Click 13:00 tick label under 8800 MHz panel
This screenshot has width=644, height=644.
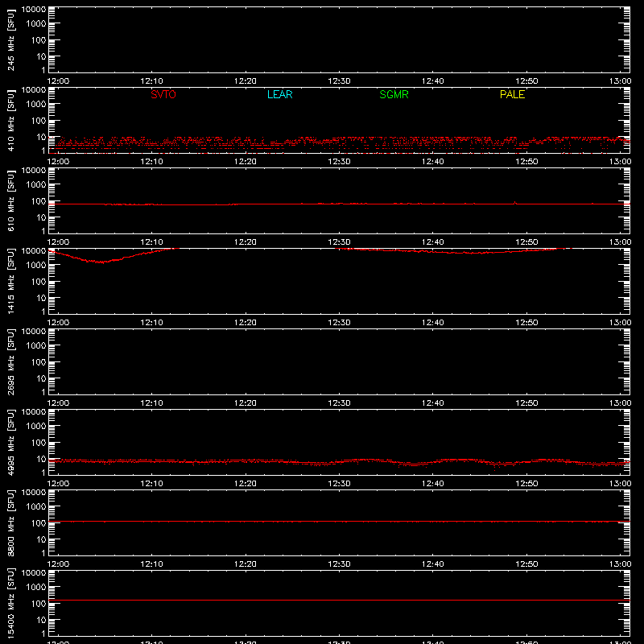pyautogui.click(x=620, y=564)
